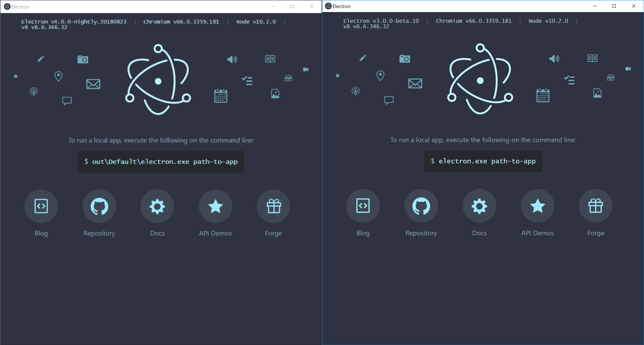Screen dimensions: 644x345
Task: Click Electron v4.0.0-nightly.20180823 version text
Action: click(x=74, y=22)
